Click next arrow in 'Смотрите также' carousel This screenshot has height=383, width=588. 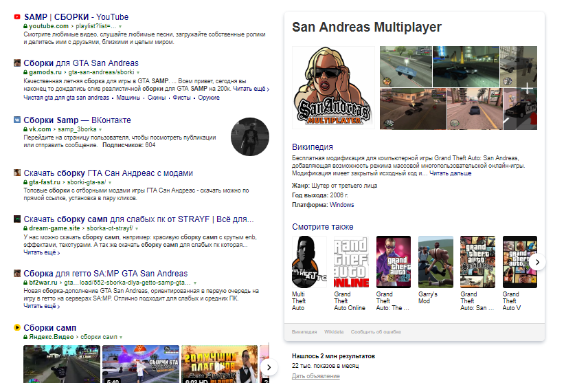(x=537, y=262)
